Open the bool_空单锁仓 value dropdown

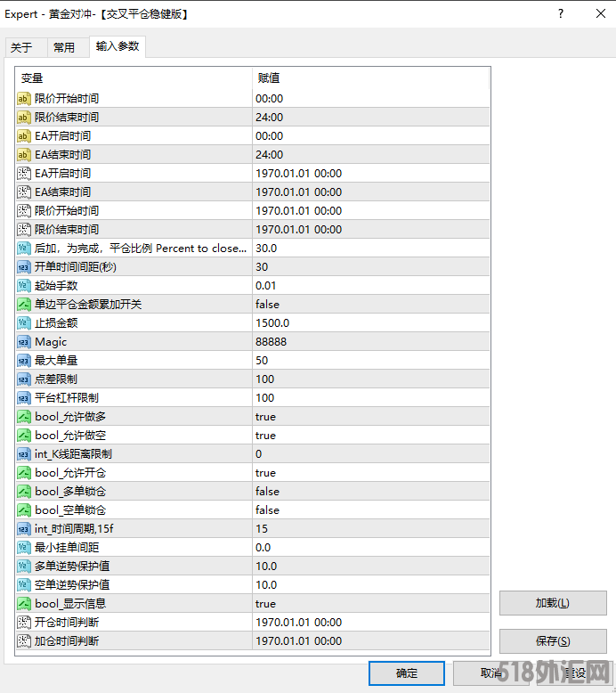click(x=369, y=510)
